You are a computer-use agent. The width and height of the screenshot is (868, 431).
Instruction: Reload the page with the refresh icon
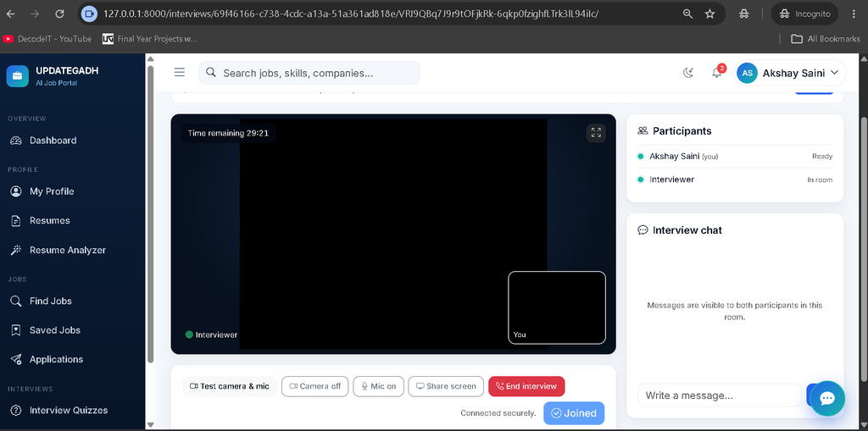[x=60, y=14]
